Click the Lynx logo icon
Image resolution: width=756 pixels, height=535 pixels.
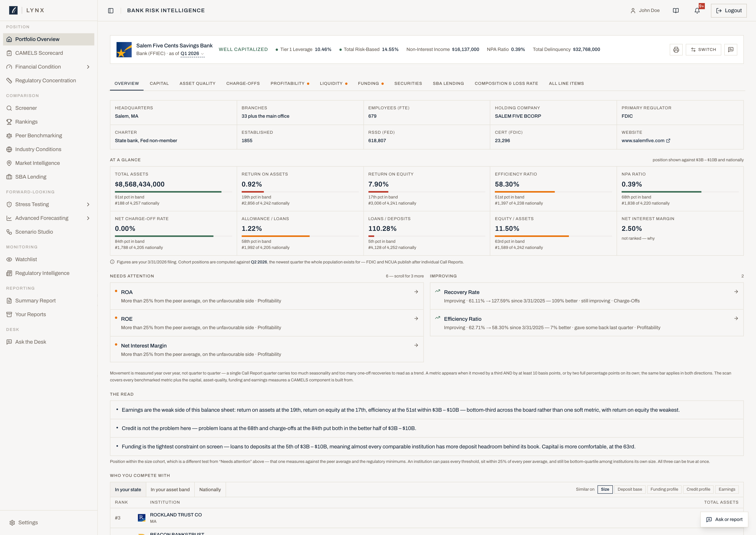[x=13, y=10]
